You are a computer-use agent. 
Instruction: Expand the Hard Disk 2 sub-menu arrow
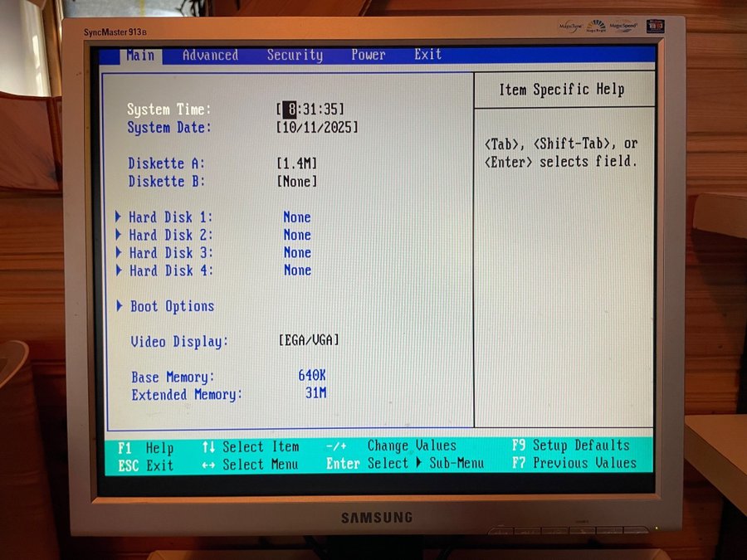click(120, 236)
